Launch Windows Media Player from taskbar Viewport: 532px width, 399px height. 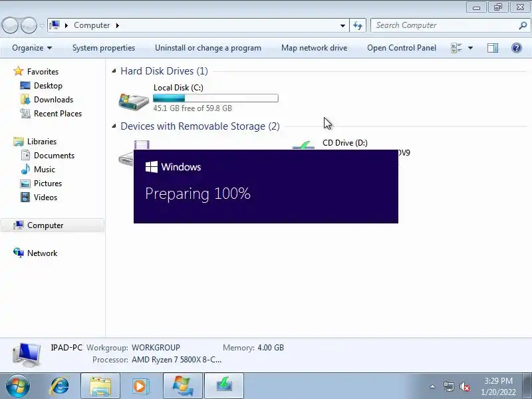(140, 386)
